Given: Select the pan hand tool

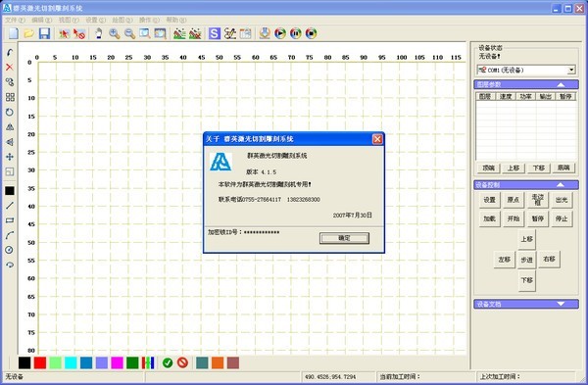Looking at the screenshot, I should coord(99,33).
